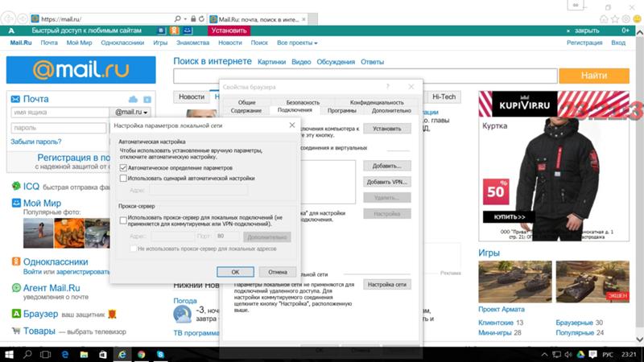The image size is (644, 362).
Task: Click the cloud icon in Почта panel
Action: click(133, 99)
